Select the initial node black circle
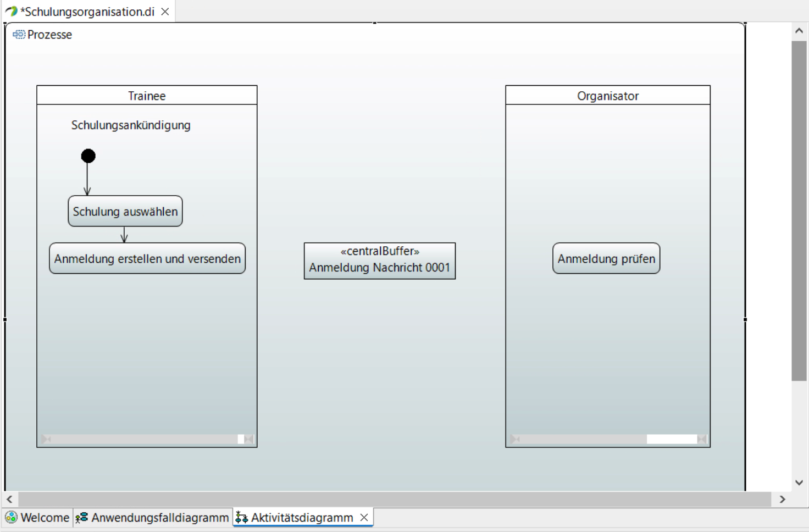The width and height of the screenshot is (809, 532). 88,156
